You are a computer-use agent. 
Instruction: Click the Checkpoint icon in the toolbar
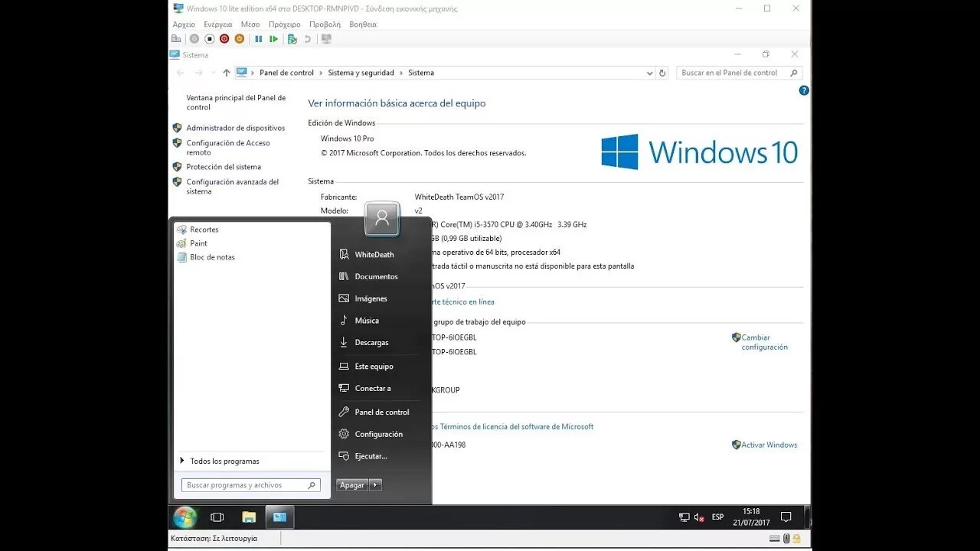point(292,38)
